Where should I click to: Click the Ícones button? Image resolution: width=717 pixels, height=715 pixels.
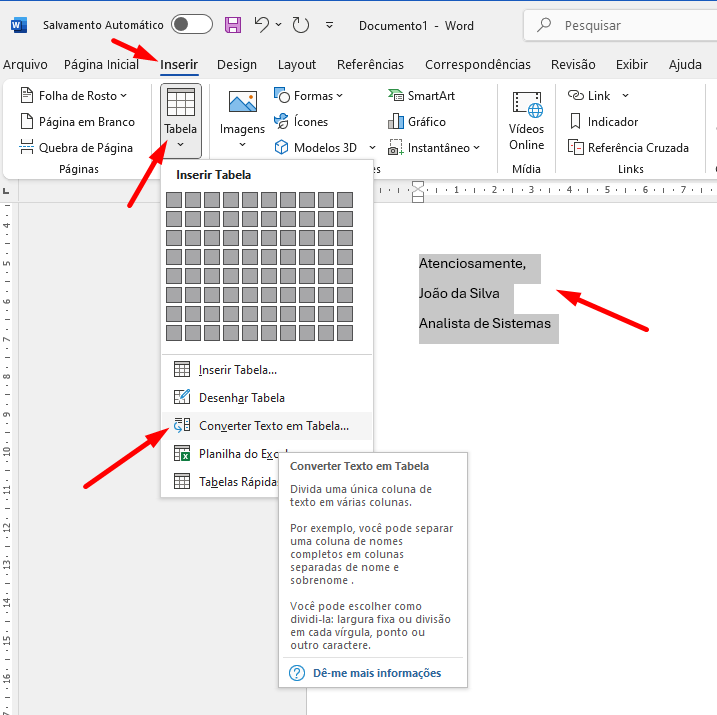click(x=301, y=122)
